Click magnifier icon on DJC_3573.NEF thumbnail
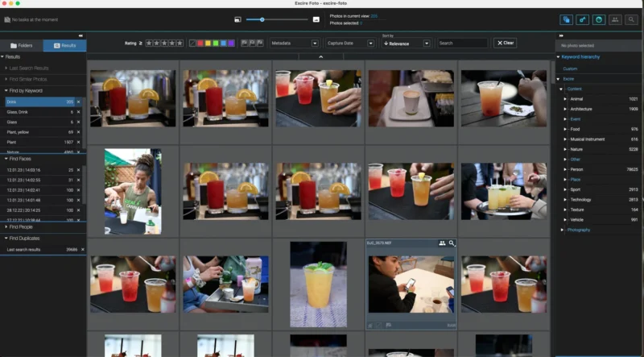The image size is (644, 357). [452, 243]
